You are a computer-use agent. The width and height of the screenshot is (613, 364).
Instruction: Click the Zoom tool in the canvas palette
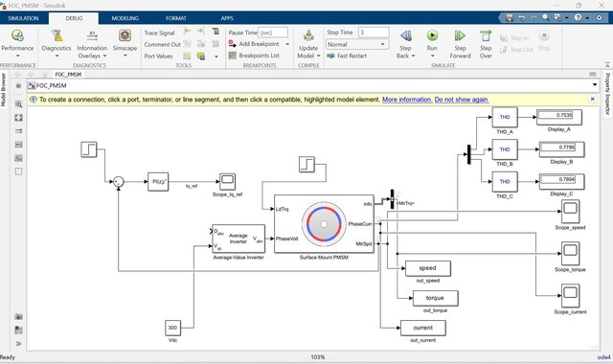(x=18, y=104)
